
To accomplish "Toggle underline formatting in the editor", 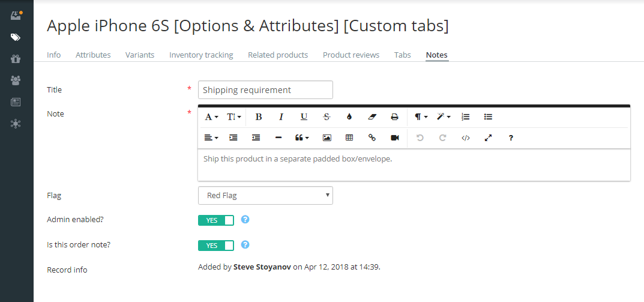I will coord(304,117).
